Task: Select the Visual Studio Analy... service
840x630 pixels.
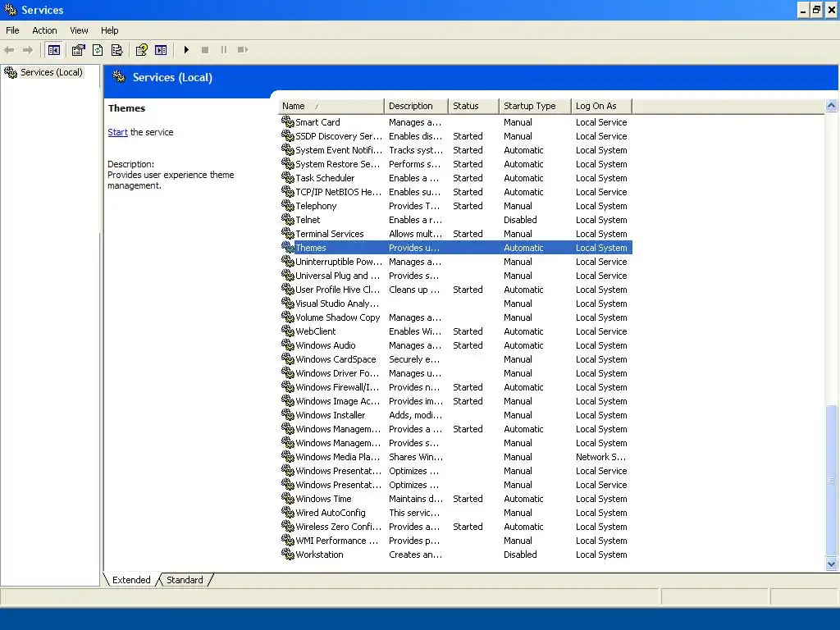Action: (456, 304)
